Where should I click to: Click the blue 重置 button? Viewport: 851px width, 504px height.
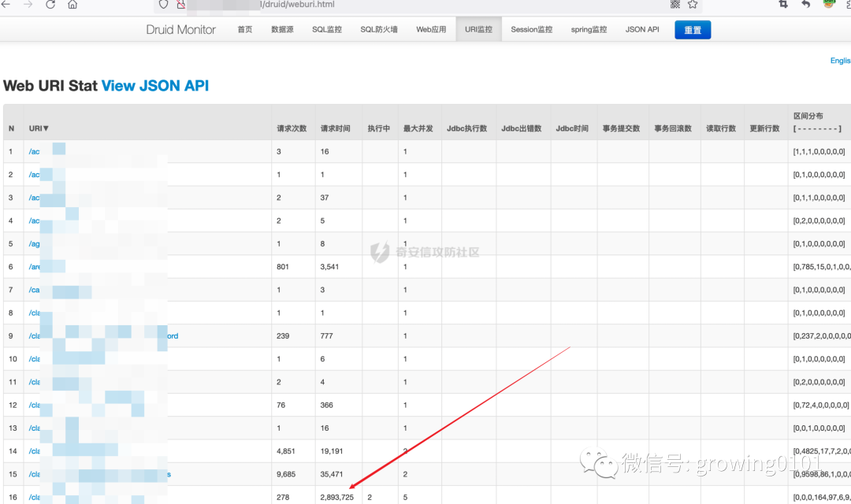693,30
